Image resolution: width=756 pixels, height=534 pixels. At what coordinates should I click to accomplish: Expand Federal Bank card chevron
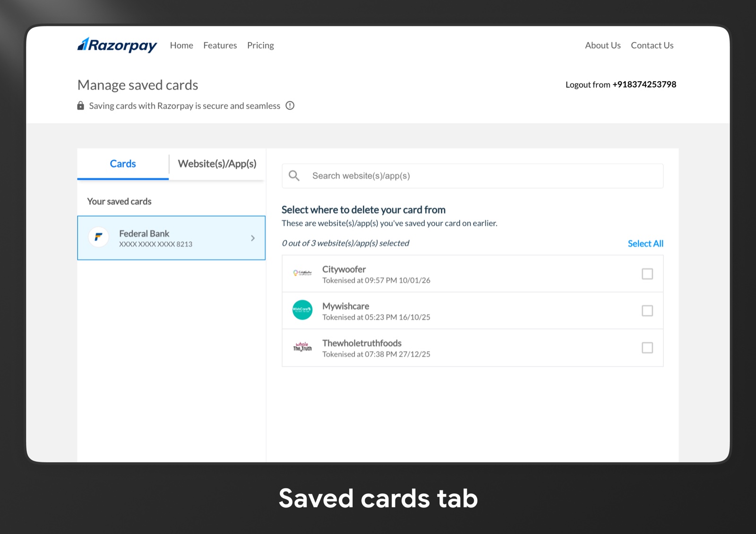(x=253, y=238)
